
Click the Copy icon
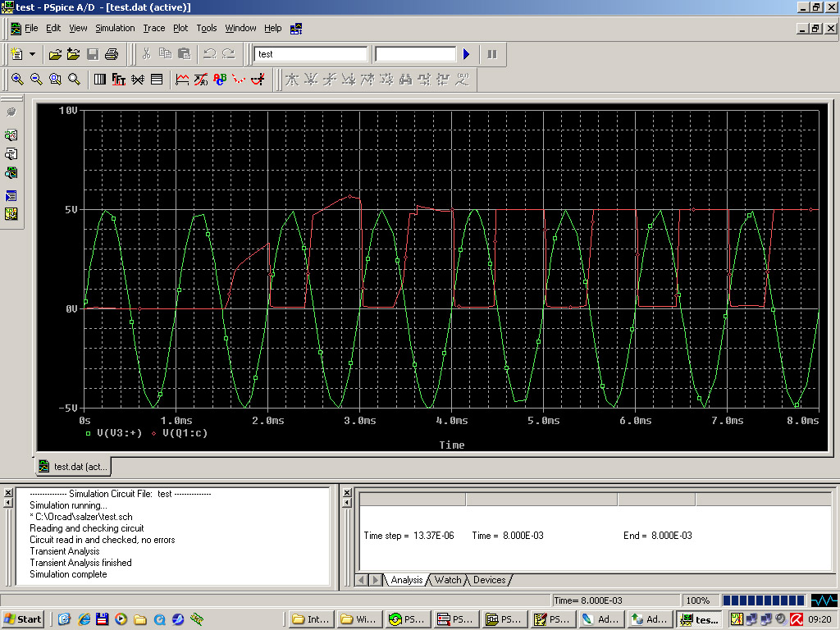(x=165, y=53)
